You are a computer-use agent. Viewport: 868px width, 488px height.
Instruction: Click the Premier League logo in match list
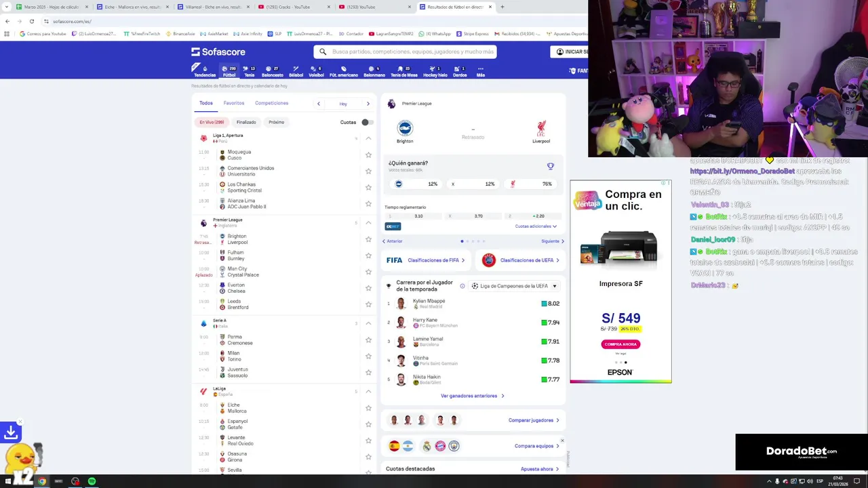(x=203, y=222)
